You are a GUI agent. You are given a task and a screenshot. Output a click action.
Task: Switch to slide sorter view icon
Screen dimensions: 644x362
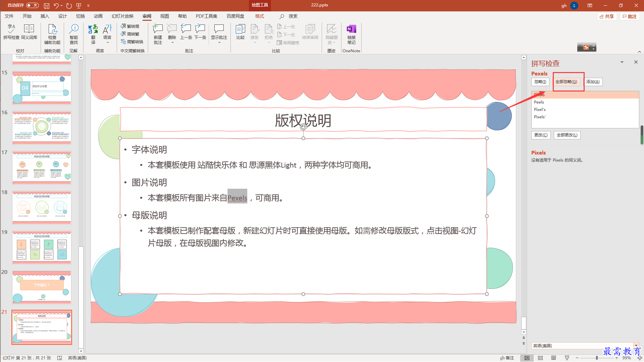540,358
